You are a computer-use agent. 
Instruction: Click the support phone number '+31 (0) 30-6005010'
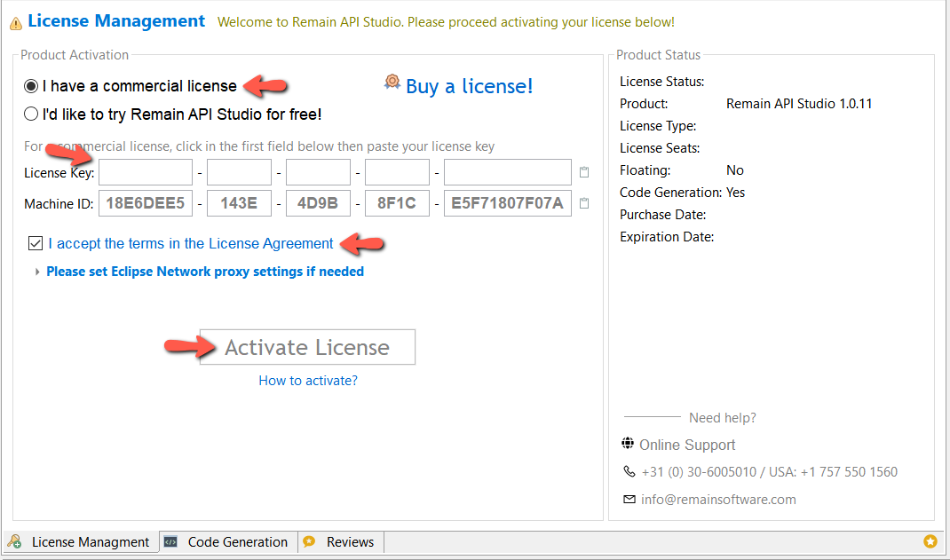[x=699, y=472]
